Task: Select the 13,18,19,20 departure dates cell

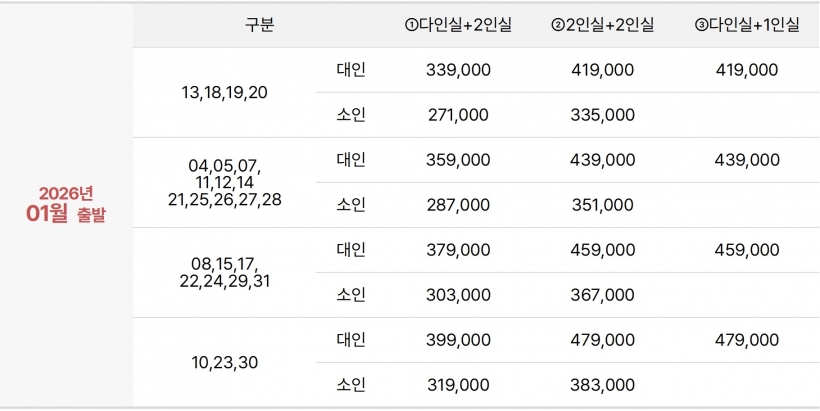Action: coord(225,92)
